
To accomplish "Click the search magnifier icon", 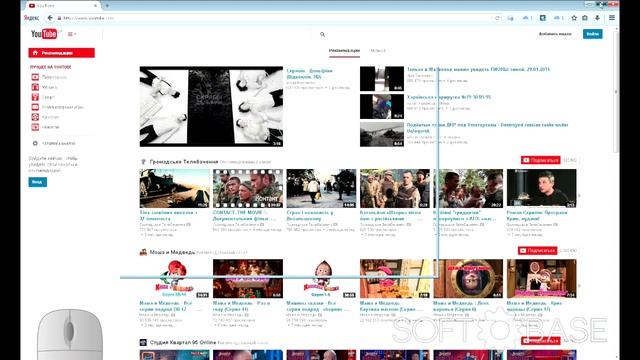I will click(x=322, y=35).
